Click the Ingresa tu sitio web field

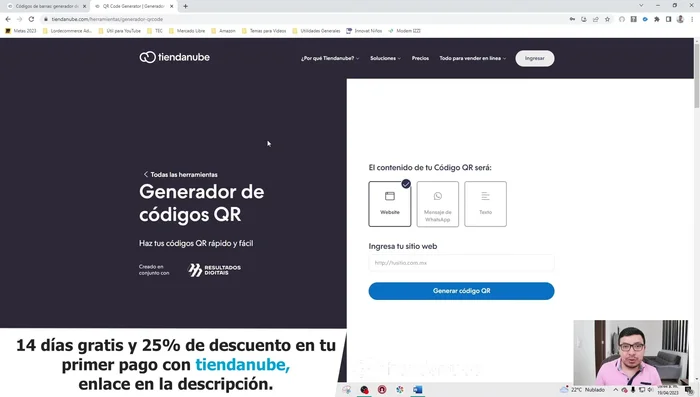pos(461,263)
